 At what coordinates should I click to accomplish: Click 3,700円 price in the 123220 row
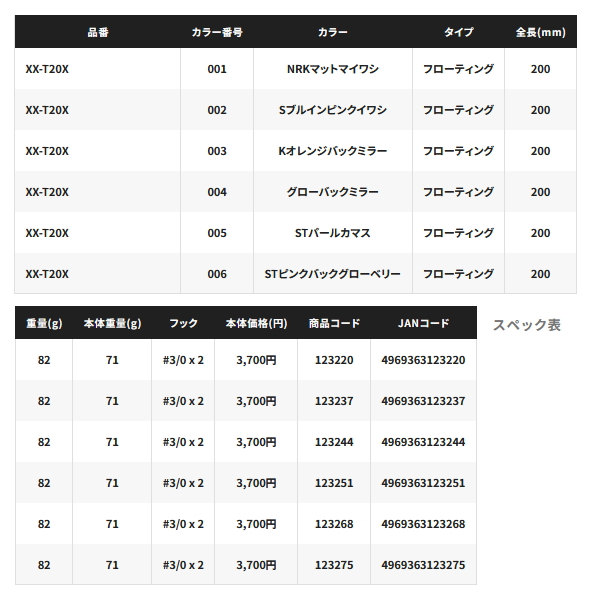256,360
